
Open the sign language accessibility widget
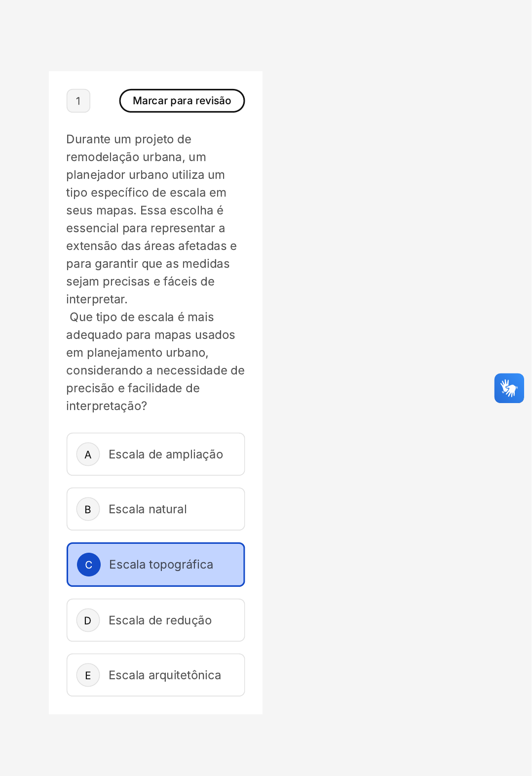click(509, 388)
